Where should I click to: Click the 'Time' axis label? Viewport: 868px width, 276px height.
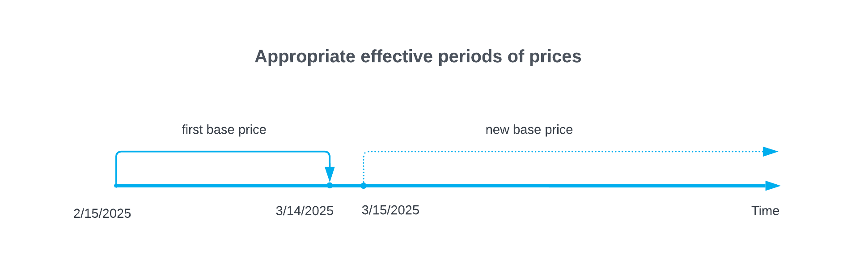[765, 211]
